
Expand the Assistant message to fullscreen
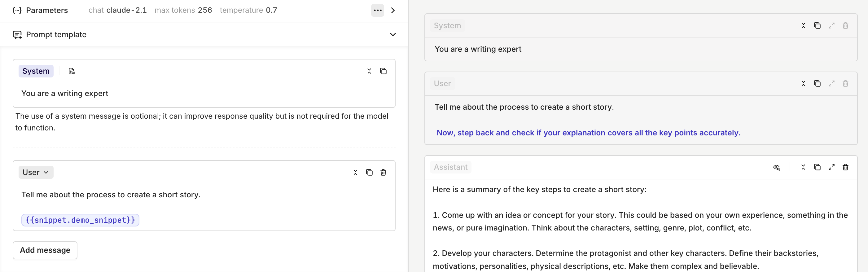click(831, 167)
